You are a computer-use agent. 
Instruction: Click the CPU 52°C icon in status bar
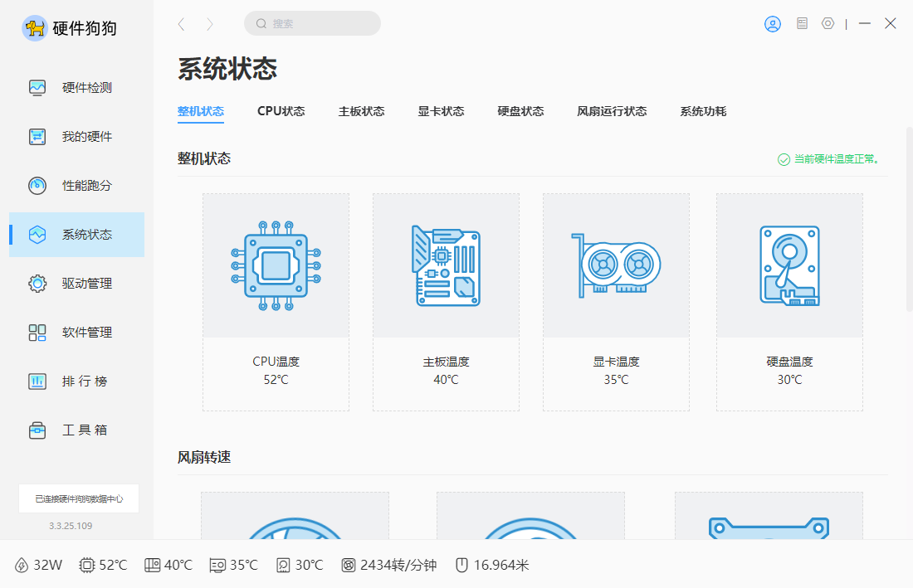[87, 566]
